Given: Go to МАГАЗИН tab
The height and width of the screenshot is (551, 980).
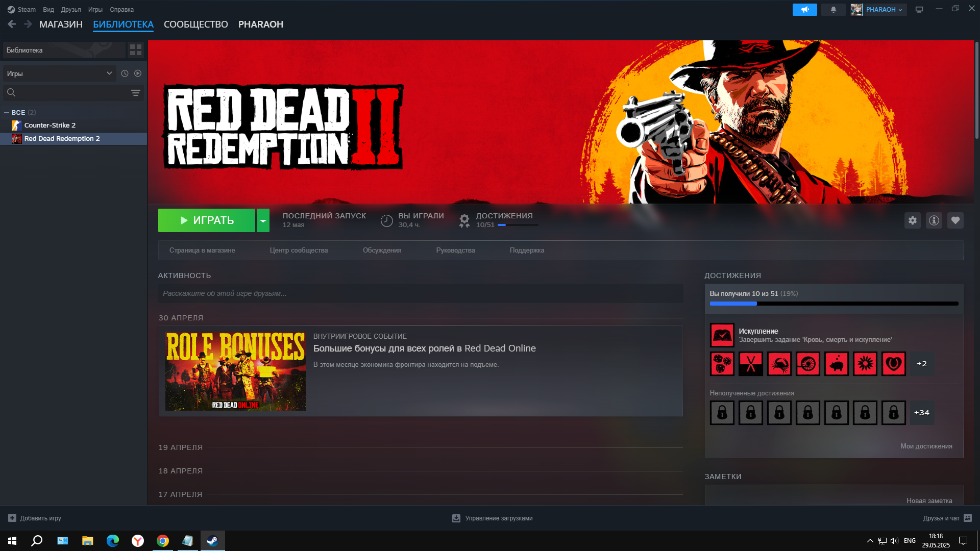Looking at the screenshot, I should [61, 24].
